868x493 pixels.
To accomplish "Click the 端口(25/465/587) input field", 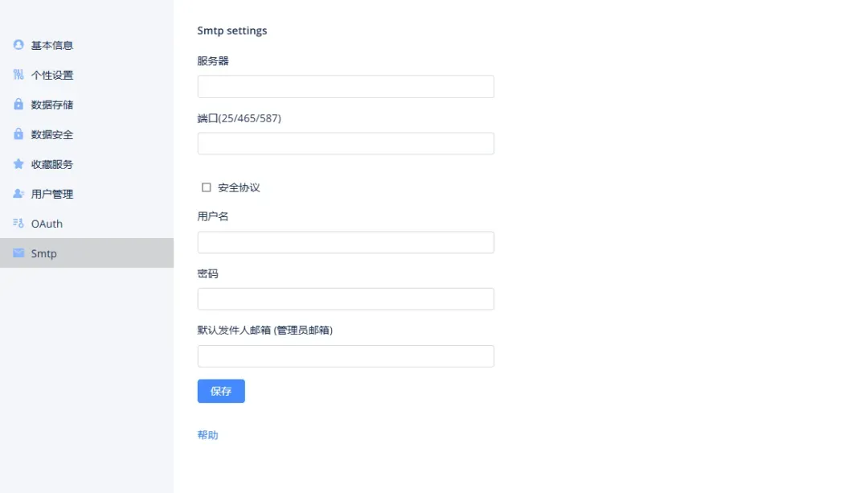I will click(x=346, y=143).
